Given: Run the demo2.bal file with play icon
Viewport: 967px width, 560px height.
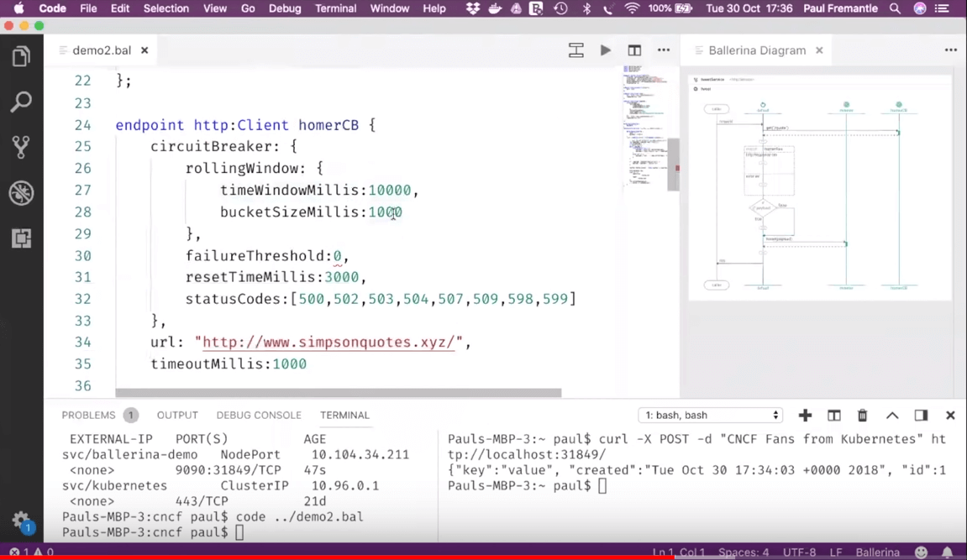Looking at the screenshot, I should pyautogui.click(x=606, y=50).
